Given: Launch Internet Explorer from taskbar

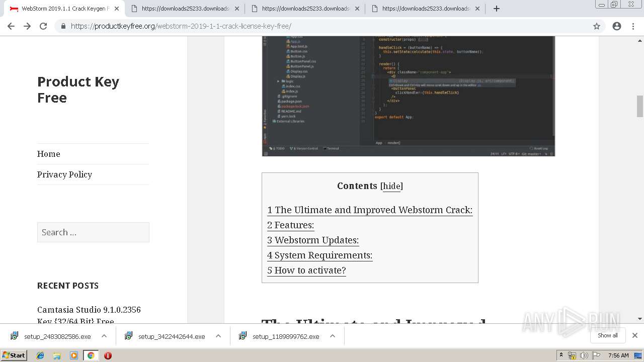Looking at the screenshot, I should tap(40, 355).
